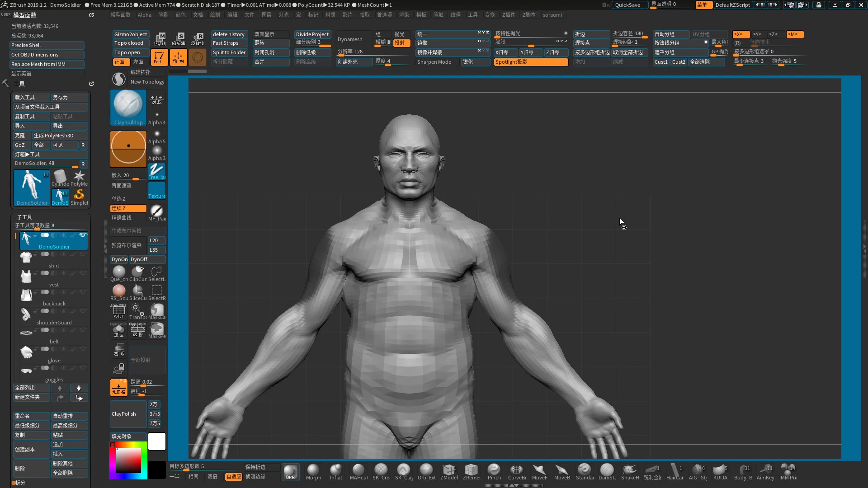Image resolution: width=868 pixels, height=488 pixels.
Task: Click the Divide Project button
Action: tap(312, 34)
